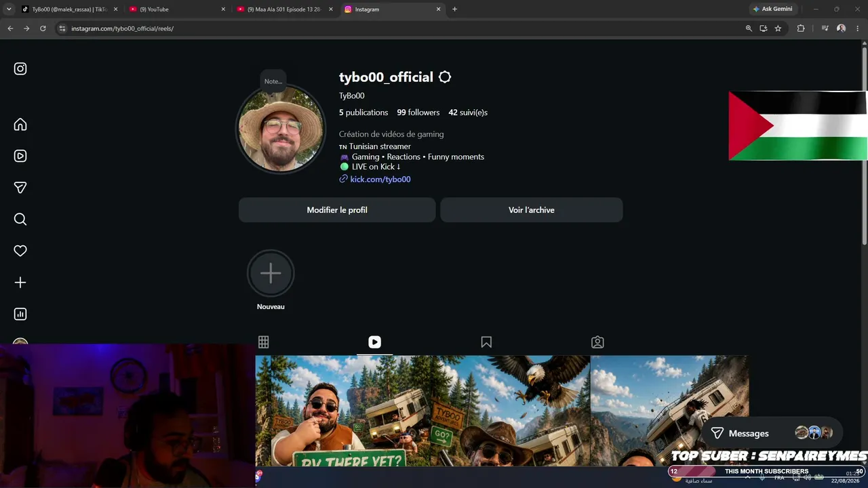
Task: Open the Tagged photos tab
Action: click(x=597, y=342)
